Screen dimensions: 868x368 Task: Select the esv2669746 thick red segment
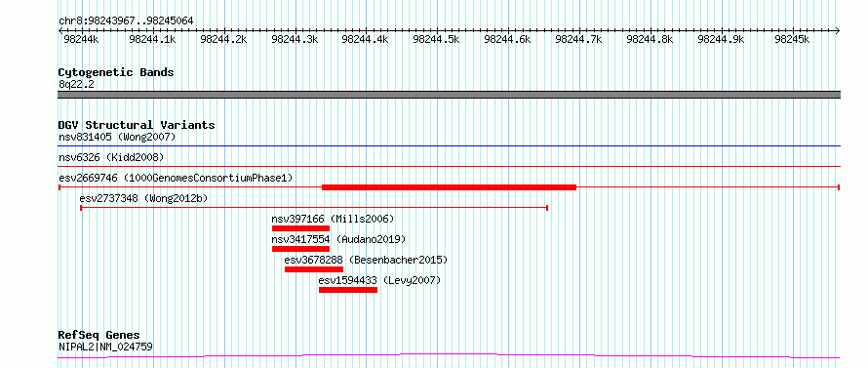[x=449, y=187]
